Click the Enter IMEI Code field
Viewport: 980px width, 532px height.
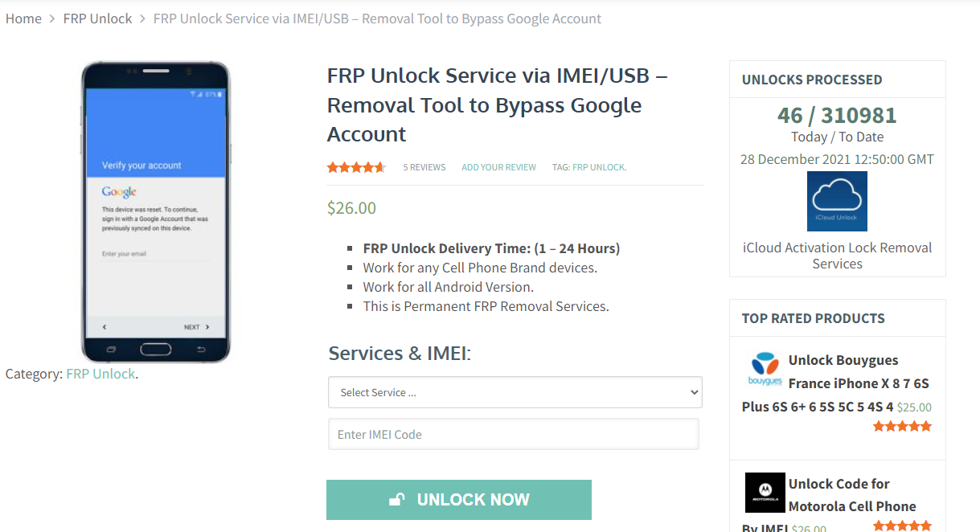click(x=513, y=434)
